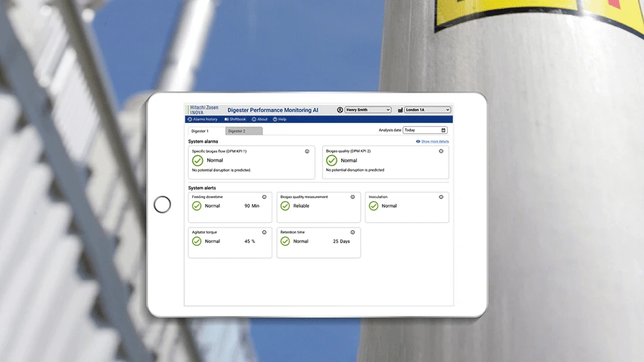Open info icon for Biogas quality measurement
The image size is (644, 362).
click(353, 197)
